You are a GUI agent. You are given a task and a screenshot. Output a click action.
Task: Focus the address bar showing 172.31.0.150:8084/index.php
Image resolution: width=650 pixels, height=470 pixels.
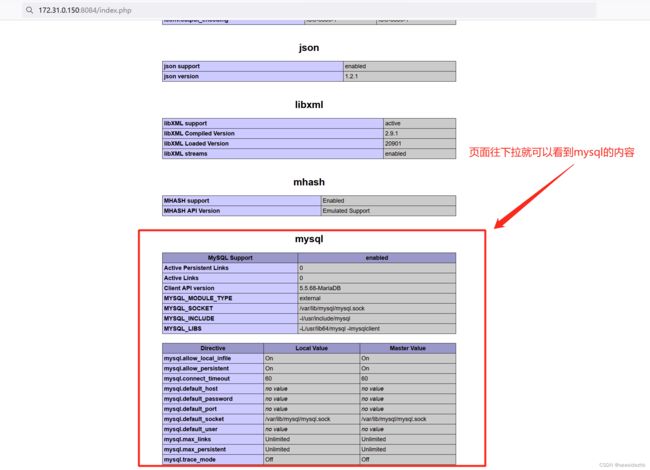(309, 10)
